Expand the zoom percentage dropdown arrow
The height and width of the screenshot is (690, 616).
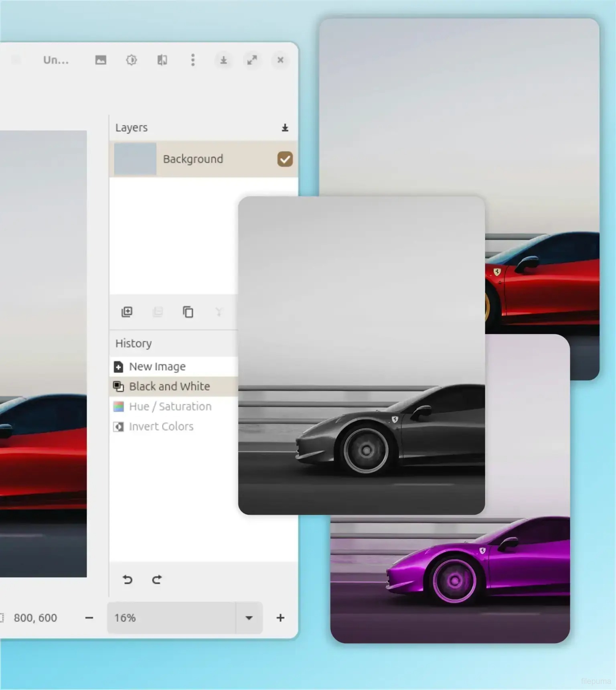[249, 618]
